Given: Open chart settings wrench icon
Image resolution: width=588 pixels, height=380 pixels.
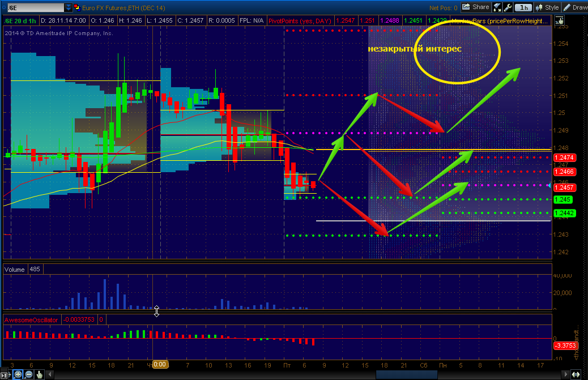Looking at the screenshot, I should (508, 7).
